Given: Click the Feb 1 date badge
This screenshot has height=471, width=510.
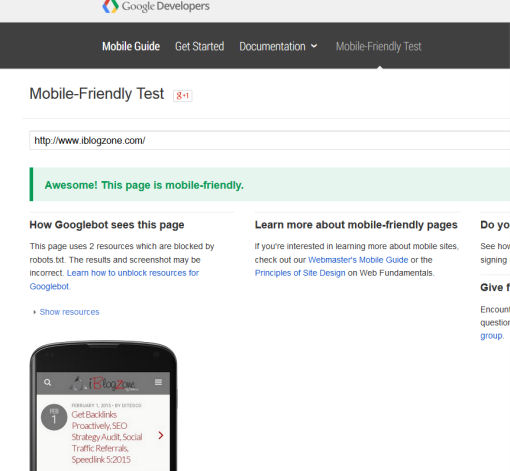Looking at the screenshot, I should pyautogui.click(x=54, y=417).
